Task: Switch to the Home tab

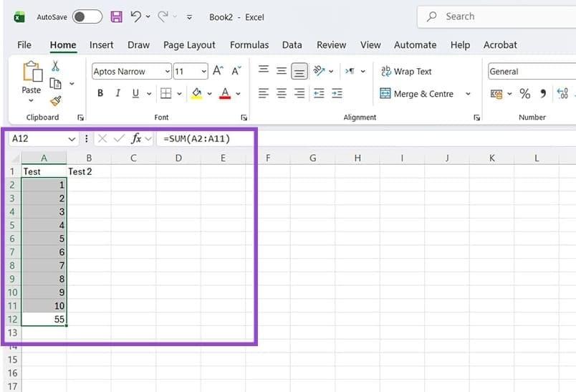Action: pos(63,45)
